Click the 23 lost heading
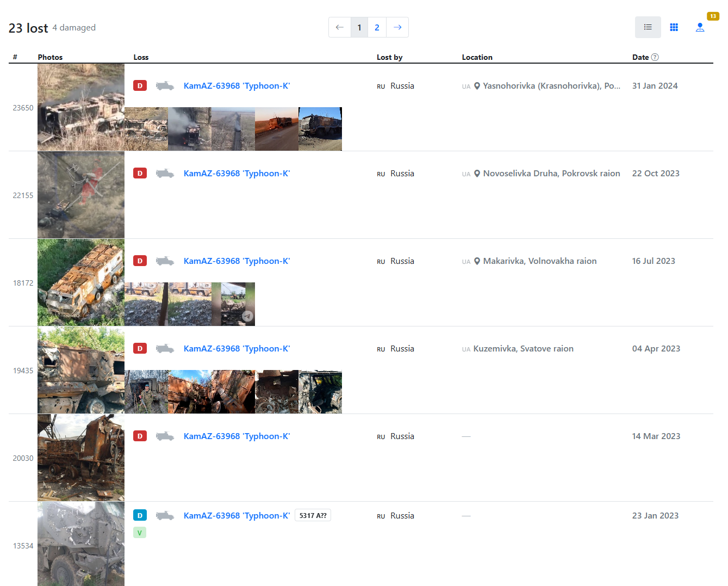 (x=28, y=28)
